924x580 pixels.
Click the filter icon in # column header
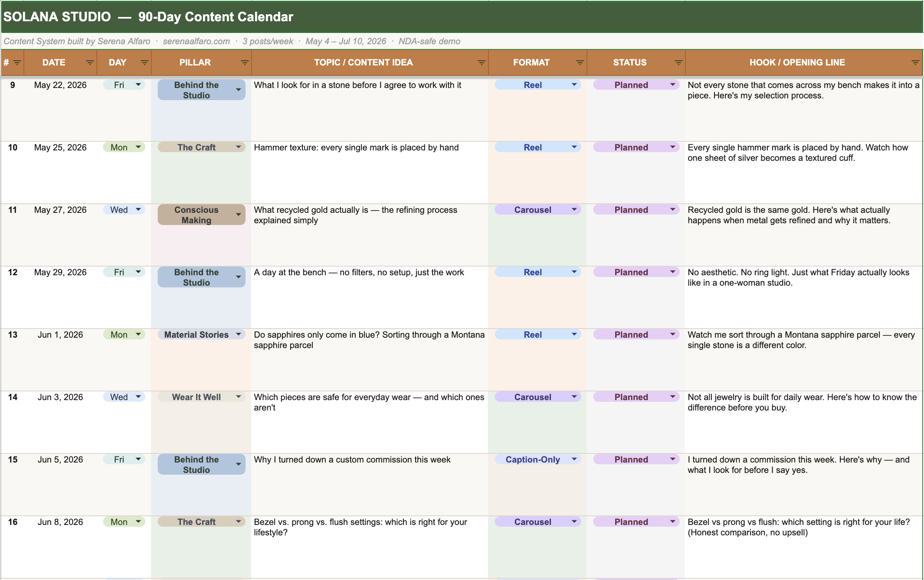[x=17, y=62]
